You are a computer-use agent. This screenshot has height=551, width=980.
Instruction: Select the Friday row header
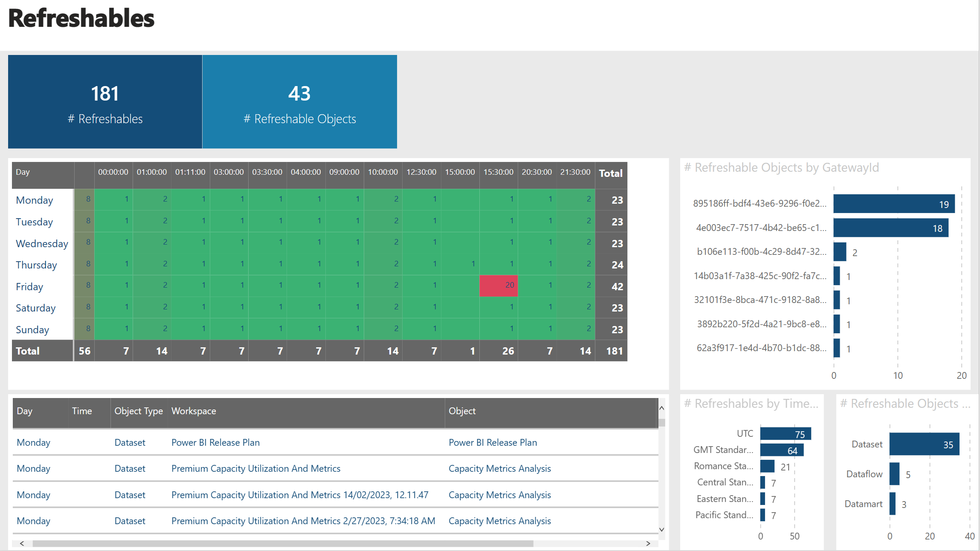29,287
